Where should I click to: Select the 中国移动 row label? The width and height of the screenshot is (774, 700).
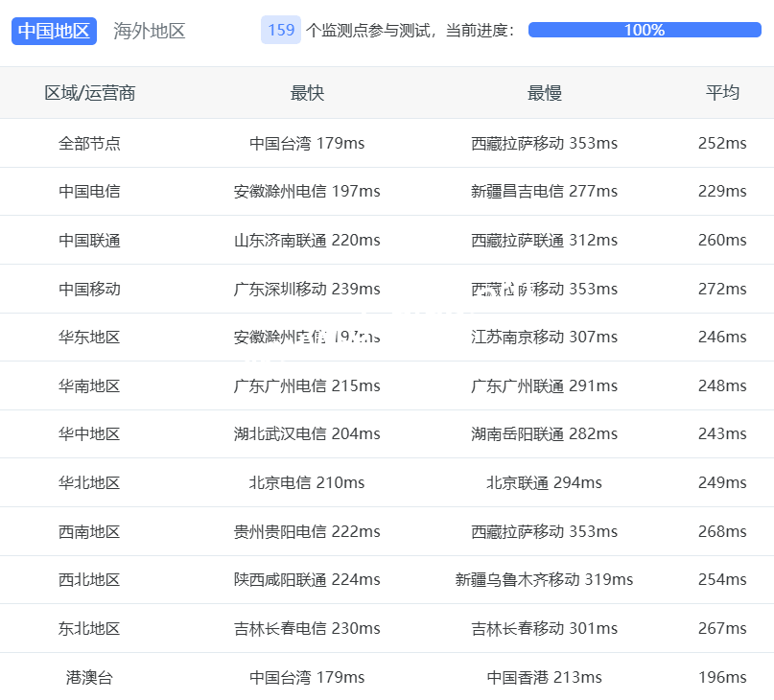tap(89, 289)
